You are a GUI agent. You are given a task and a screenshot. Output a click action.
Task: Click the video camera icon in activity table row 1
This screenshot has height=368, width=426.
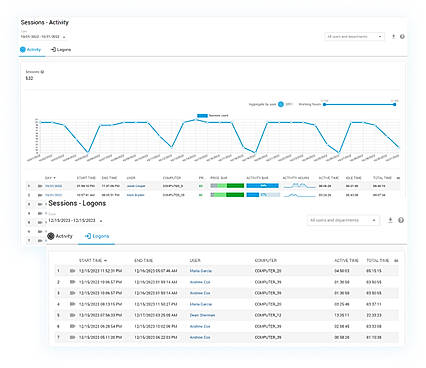click(x=40, y=186)
